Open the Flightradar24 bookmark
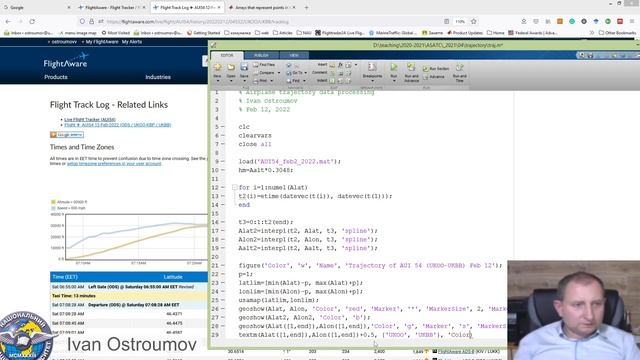Screen dimensions: 640x360 pos(340,33)
